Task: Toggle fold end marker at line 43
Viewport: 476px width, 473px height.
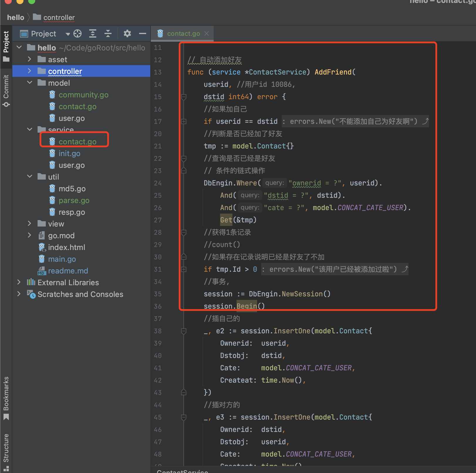Action: click(x=184, y=392)
